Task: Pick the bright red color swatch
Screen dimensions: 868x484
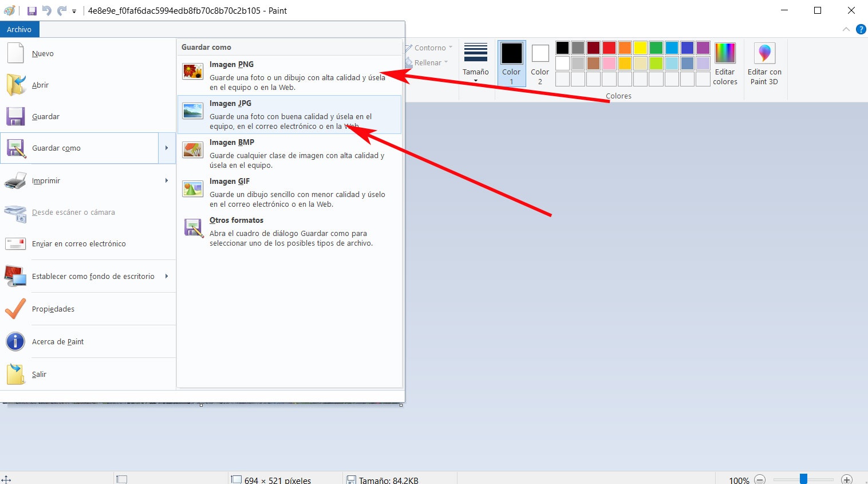Action: 609,48
